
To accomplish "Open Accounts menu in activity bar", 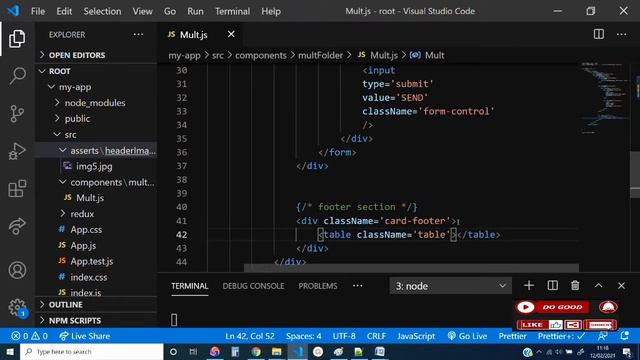I will [x=17, y=270].
